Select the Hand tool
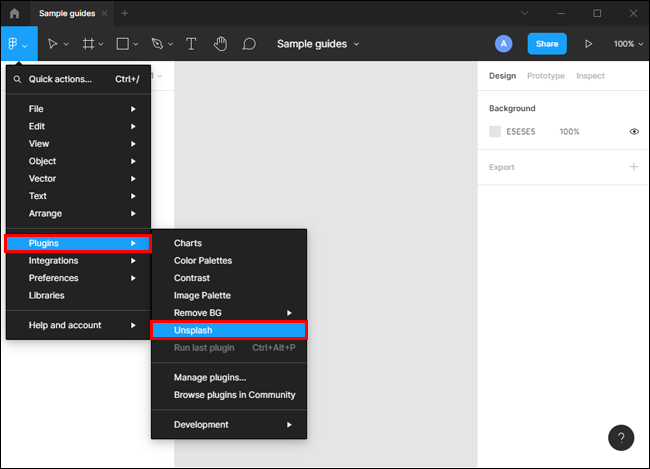The height and width of the screenshot is (469, 650). [220, 44]
